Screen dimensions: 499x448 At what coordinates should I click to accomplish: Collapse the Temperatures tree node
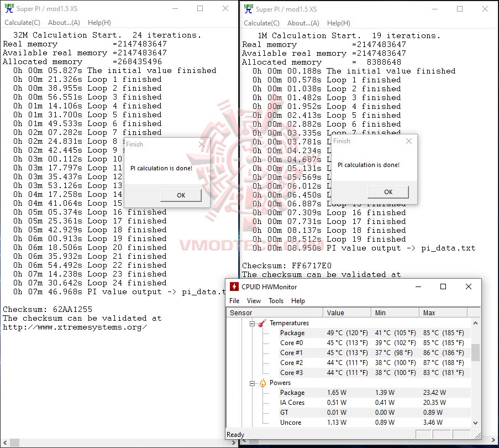(252, 324)
